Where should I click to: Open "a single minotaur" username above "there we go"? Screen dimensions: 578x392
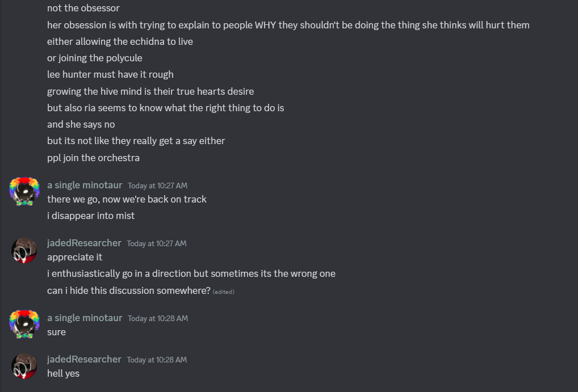85,185
